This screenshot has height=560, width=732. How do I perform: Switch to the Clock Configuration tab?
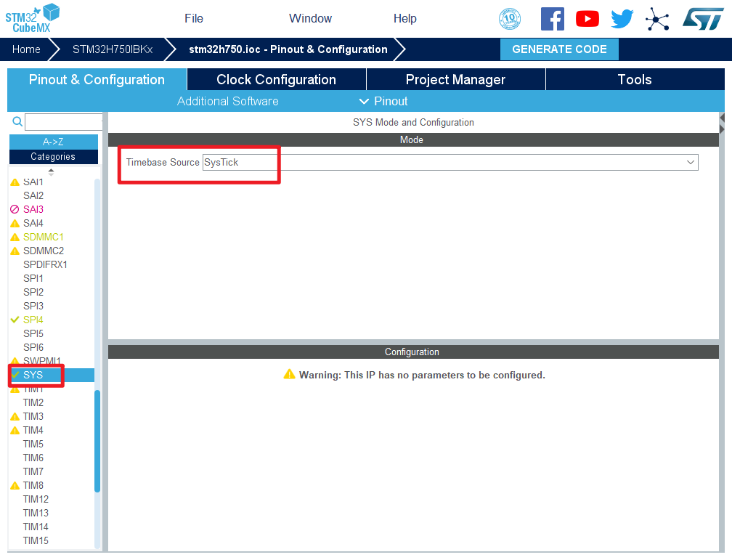pos(276,80)
